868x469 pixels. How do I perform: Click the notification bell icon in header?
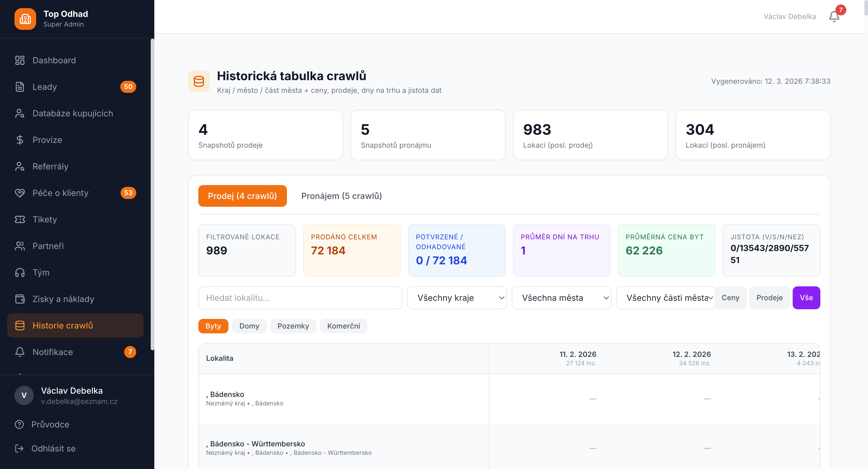pyautogui.click(x=834, y=16)
